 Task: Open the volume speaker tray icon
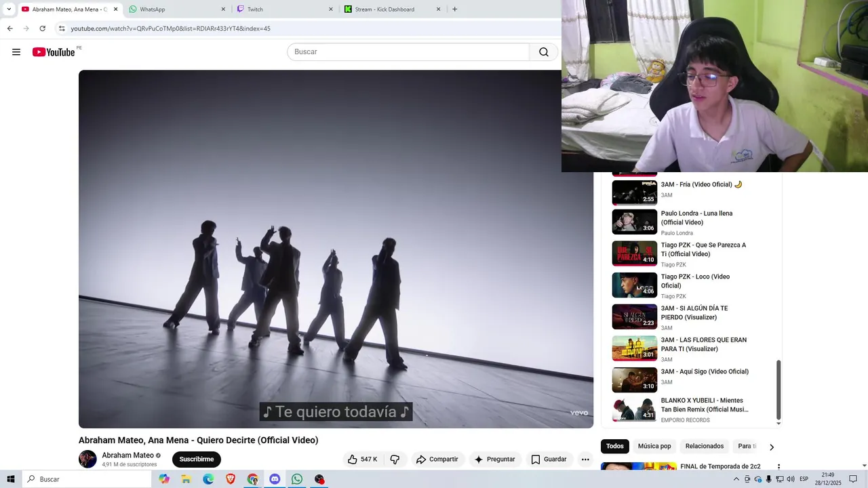pyautogui.click(x=790, y=479)
